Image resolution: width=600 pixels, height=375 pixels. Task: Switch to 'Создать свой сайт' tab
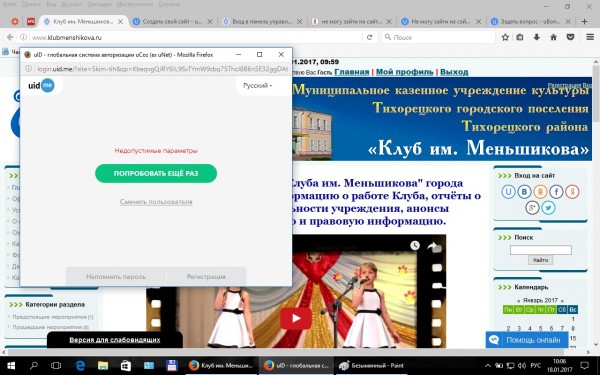tap(172, 21)
